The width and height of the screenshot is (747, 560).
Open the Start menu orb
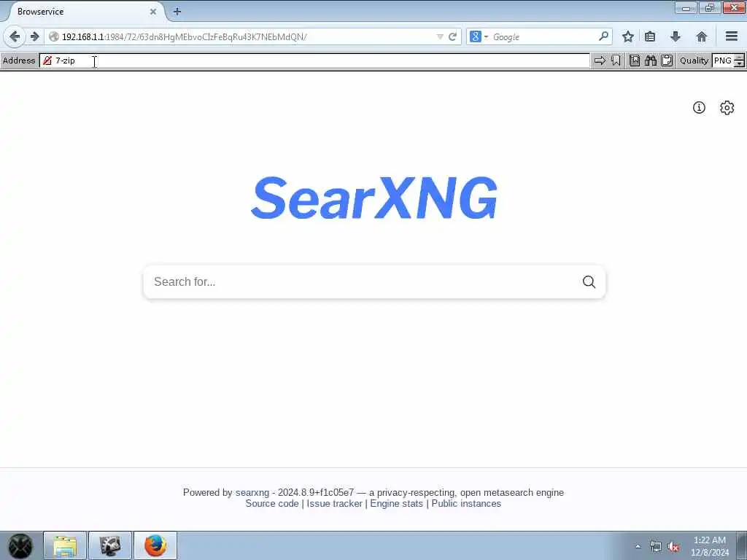[x=20, y=545]
